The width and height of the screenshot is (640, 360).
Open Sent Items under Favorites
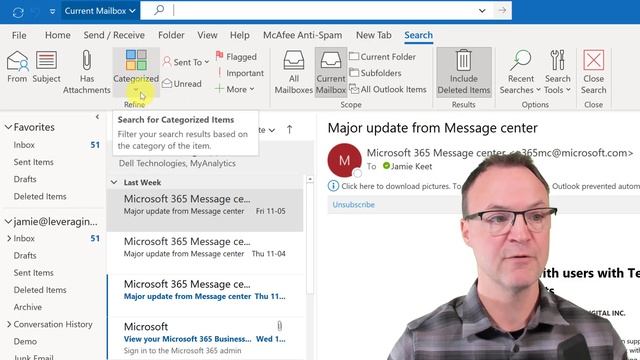point(33,162)
